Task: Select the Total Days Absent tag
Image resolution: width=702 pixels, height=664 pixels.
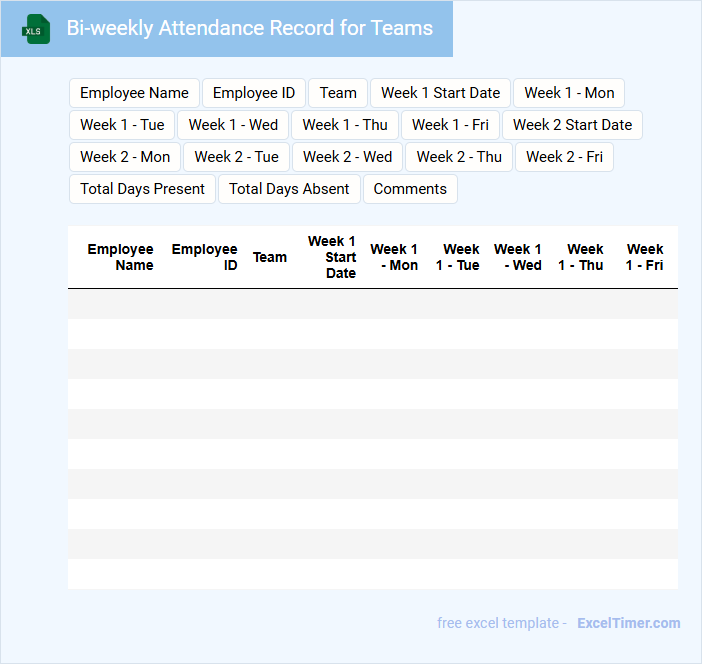Action: coord(289,189)
